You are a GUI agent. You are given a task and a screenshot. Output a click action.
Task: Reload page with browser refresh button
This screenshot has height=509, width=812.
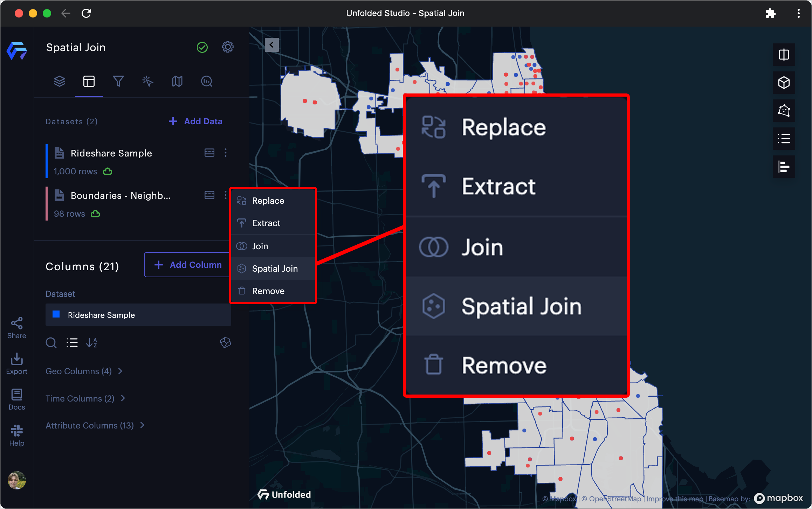[87, 13]
